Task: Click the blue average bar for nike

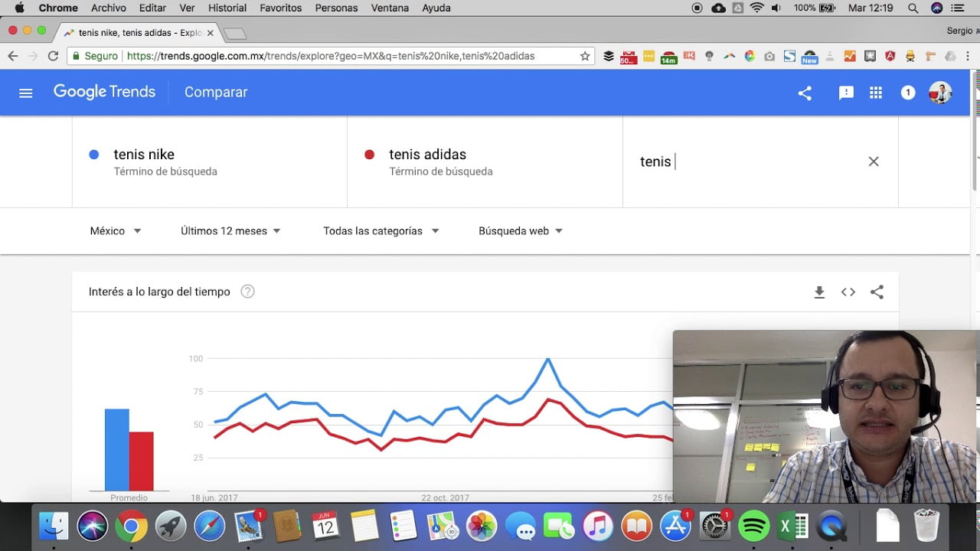Action: pos(117,450)
